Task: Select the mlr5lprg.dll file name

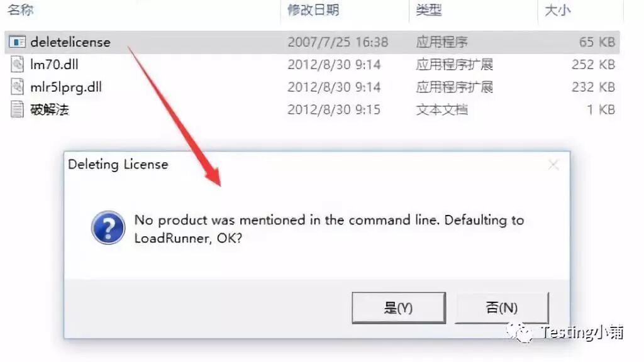Action: pyautogui.click(x=66, y=87)
